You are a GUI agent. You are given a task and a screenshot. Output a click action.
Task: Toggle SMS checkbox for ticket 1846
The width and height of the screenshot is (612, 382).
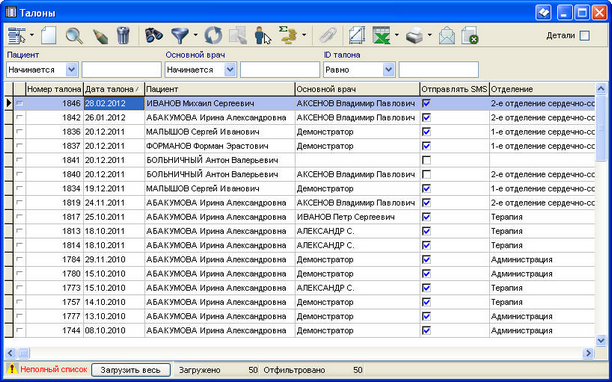coord(427,103)
